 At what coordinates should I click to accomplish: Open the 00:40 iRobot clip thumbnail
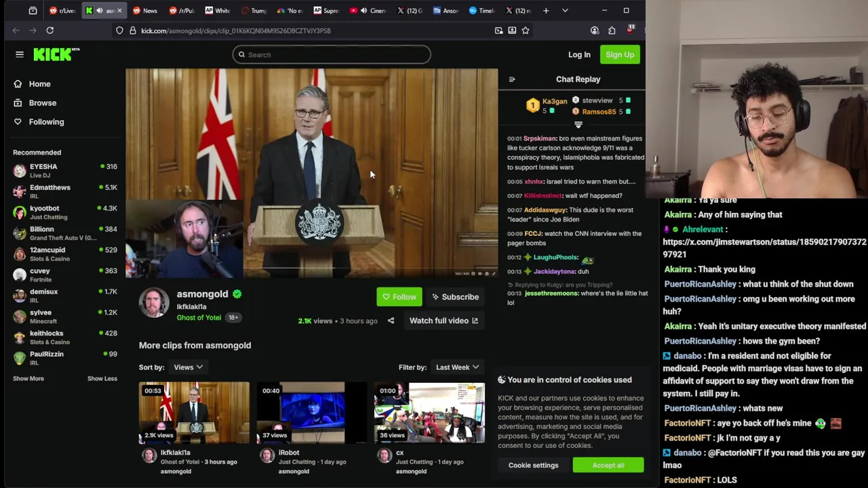[x=311, y=413]
